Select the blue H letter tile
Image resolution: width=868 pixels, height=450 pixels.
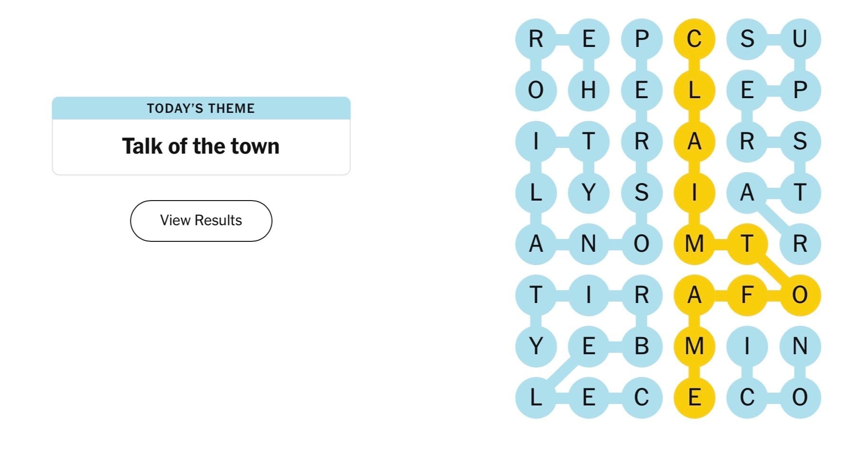click(588, 90)
